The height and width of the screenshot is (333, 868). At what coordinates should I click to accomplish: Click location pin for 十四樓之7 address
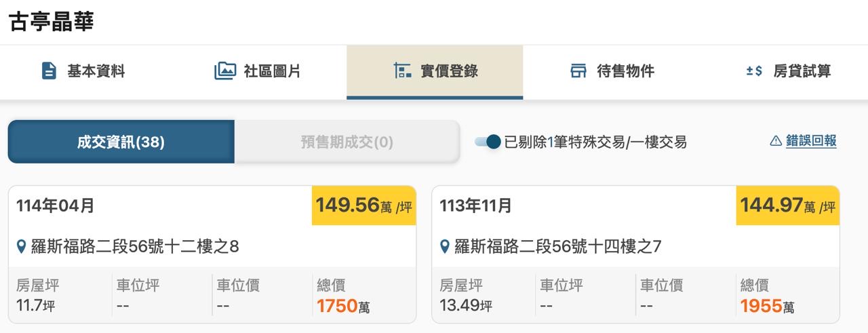445,247
